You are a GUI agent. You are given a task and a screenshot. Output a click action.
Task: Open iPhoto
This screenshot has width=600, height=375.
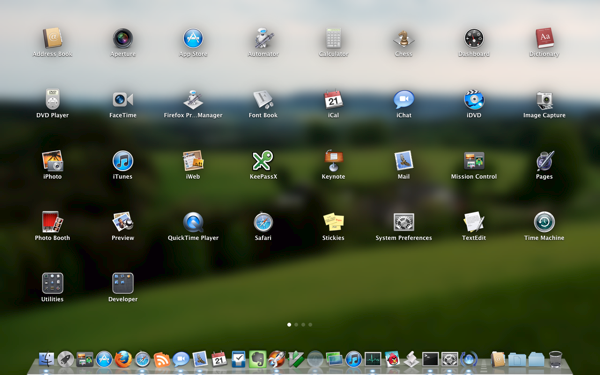tap(52, 161)
